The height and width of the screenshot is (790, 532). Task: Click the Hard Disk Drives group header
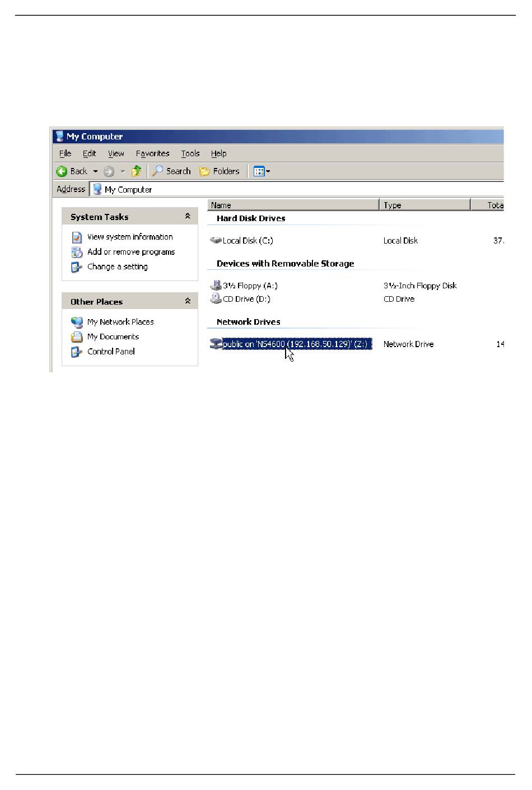click(x=251, y=218)
